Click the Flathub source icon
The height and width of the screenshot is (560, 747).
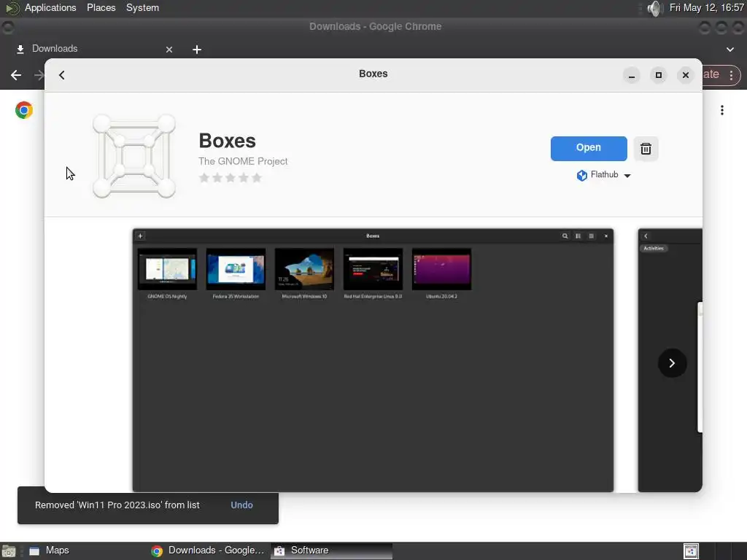(x=581, y=175)
